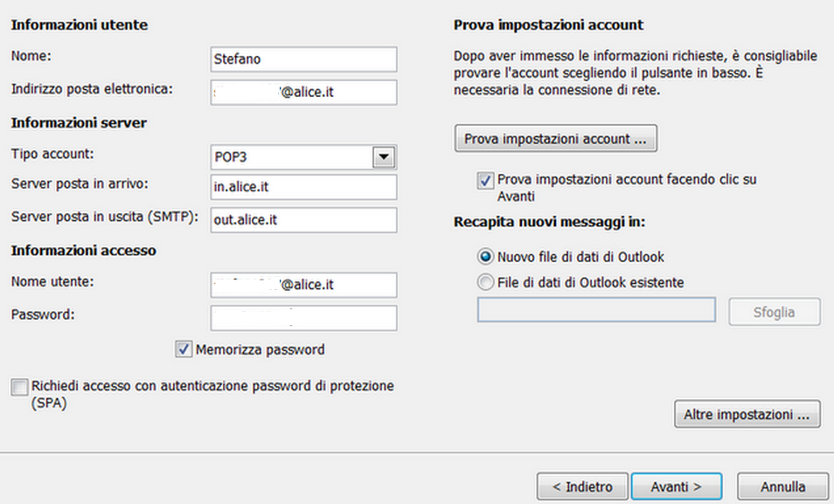The image size is (834, 504).
Task: Select the POP3 account type combo box
Action: pos(303,157)
